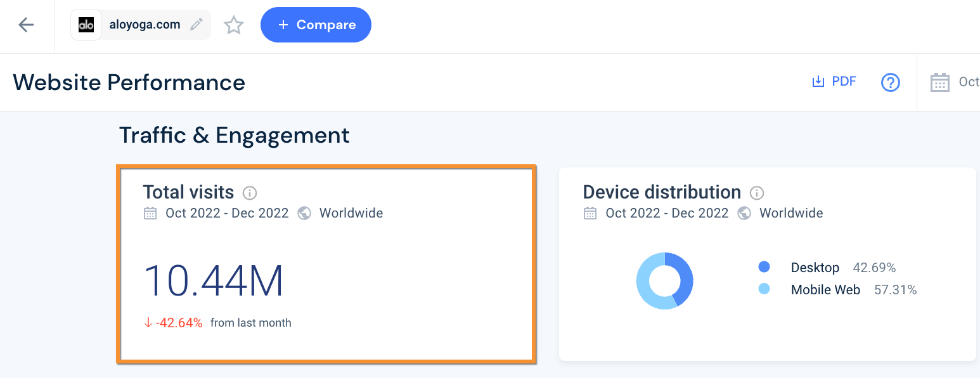This screenshot has width=980, height=378.
Task: Click the 10.44M total visits value
Action: point(214,281)
